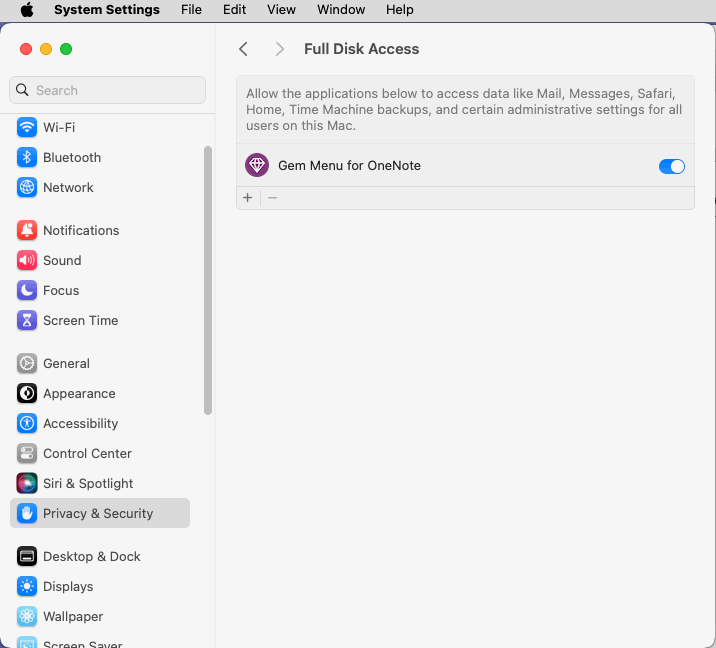Click the Notifications label

click(x=81, y=230)
